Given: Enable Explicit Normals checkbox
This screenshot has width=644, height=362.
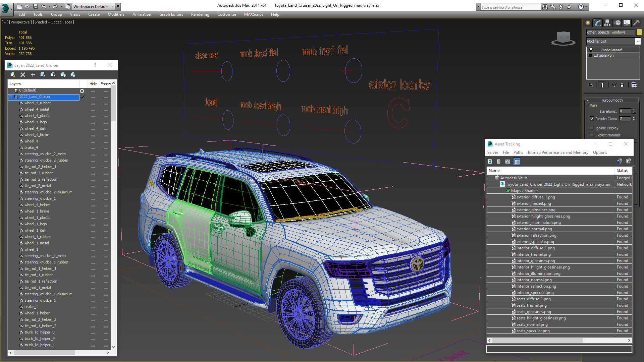Looking at the screenshot, I should click(592, 135).
